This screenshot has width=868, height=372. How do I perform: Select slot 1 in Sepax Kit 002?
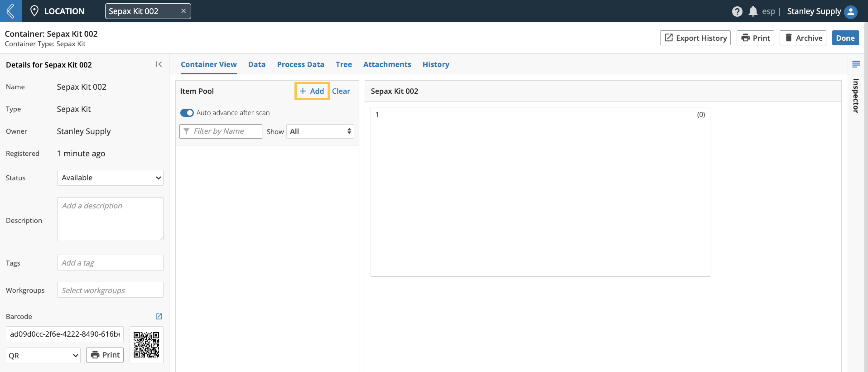[x=540, y=192]
